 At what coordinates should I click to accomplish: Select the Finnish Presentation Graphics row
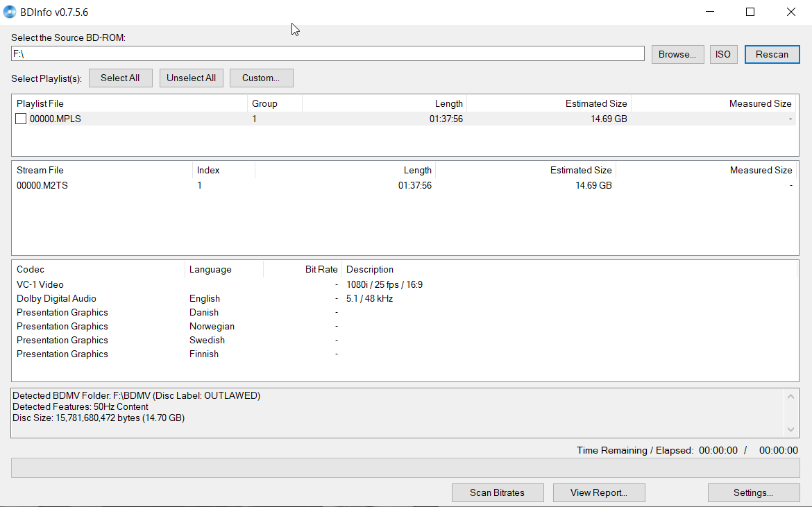[x=405, y=354]
